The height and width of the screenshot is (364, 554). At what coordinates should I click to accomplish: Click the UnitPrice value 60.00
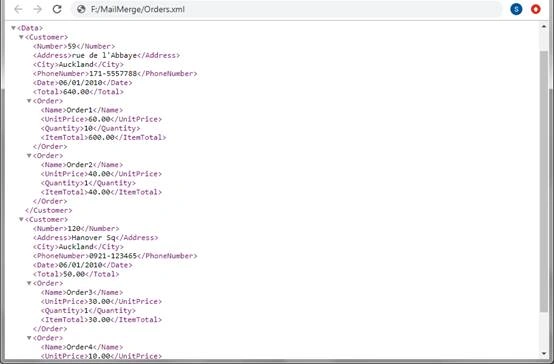[99, 119]
